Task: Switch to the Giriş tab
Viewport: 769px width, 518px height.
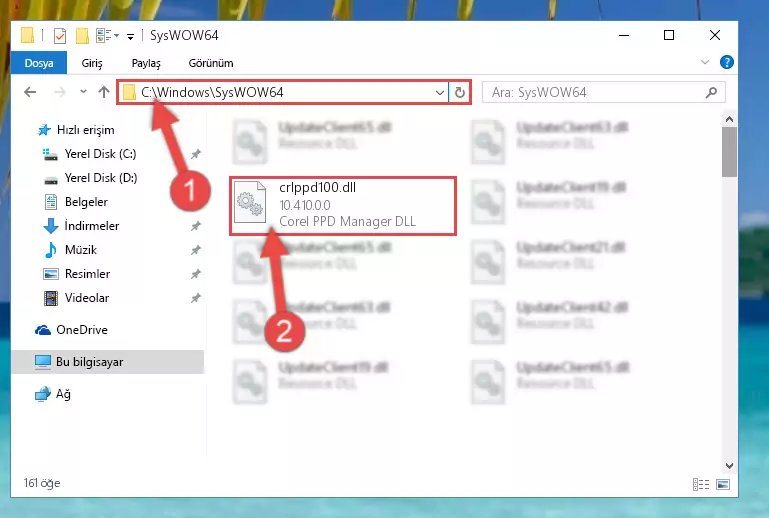Action: coord(92,63)
